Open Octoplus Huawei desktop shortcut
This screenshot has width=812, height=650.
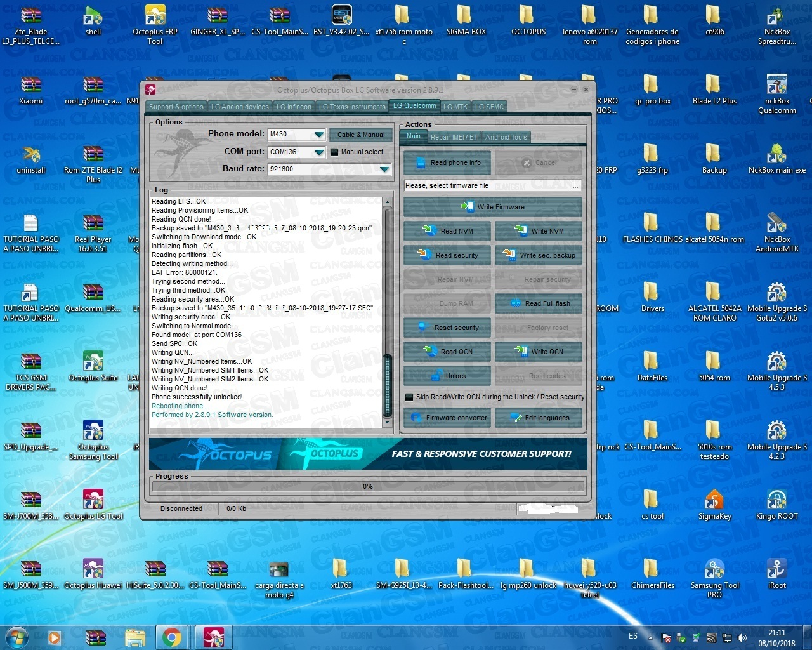point(93,574)
